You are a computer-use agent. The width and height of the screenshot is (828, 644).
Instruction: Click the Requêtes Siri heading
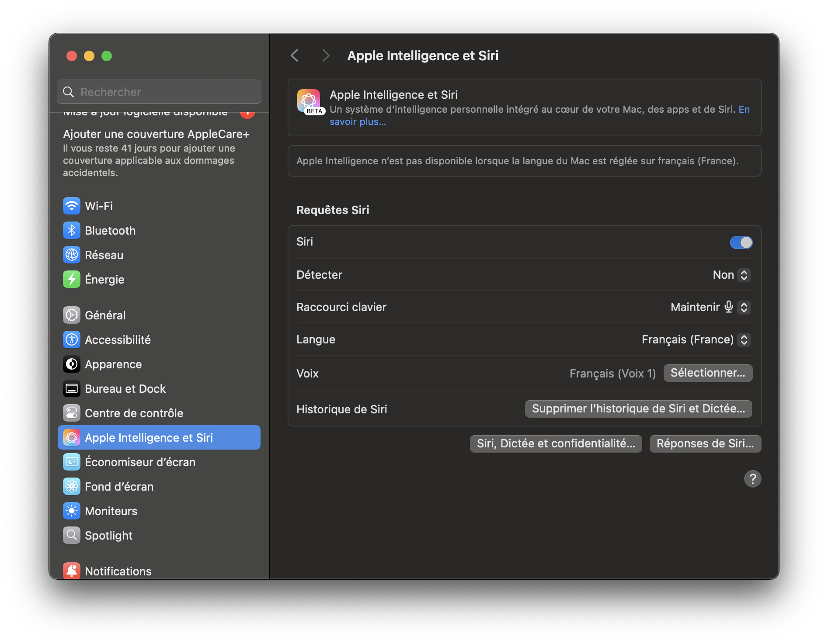pyautogui.click(x=333, y=210)
